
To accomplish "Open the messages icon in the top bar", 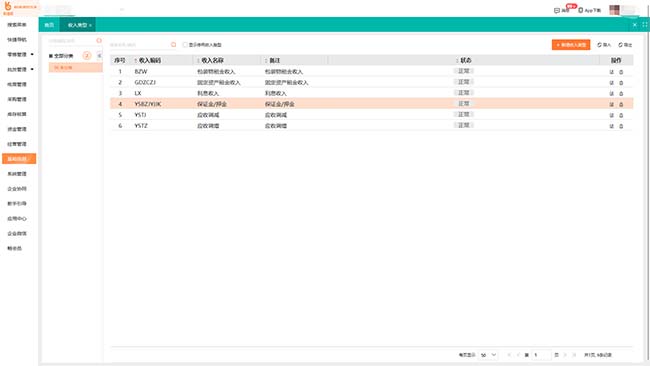I will point(557,10).
